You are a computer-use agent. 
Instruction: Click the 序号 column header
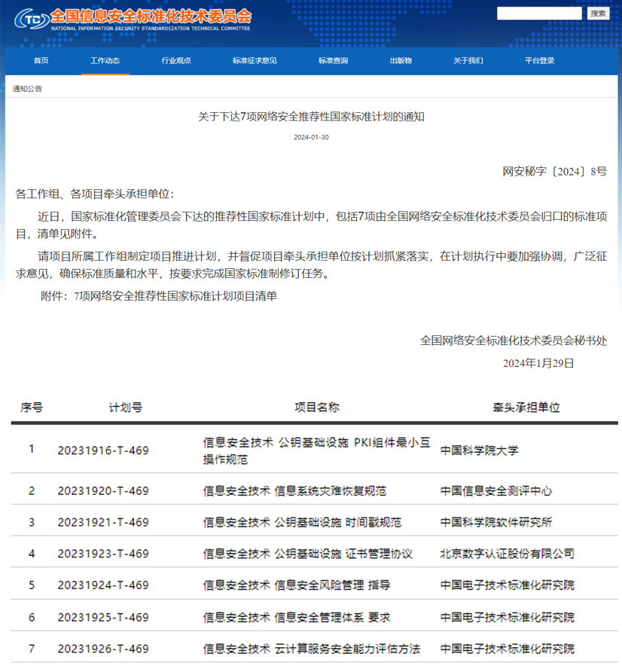pos(32,407)
